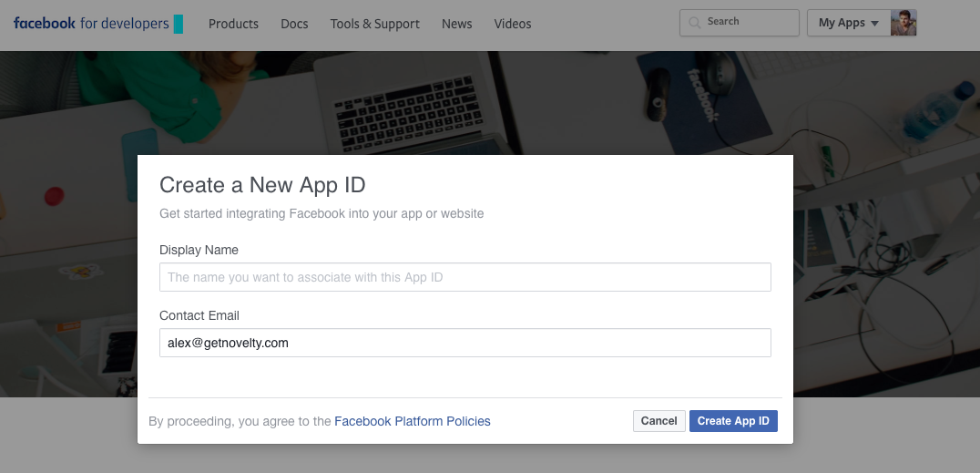Go to the Docs section
Image resolution: width=980 pixels, height=473 pixels.
point(294,24)
